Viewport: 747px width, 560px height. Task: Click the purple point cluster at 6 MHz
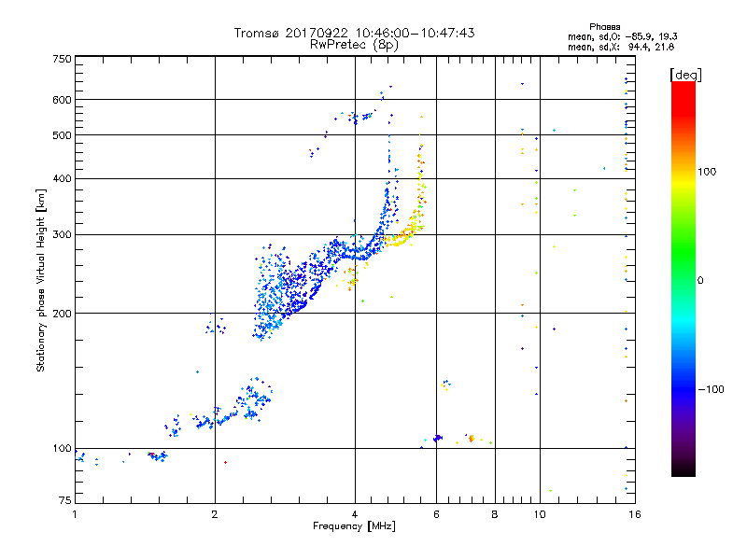point(437,438)
